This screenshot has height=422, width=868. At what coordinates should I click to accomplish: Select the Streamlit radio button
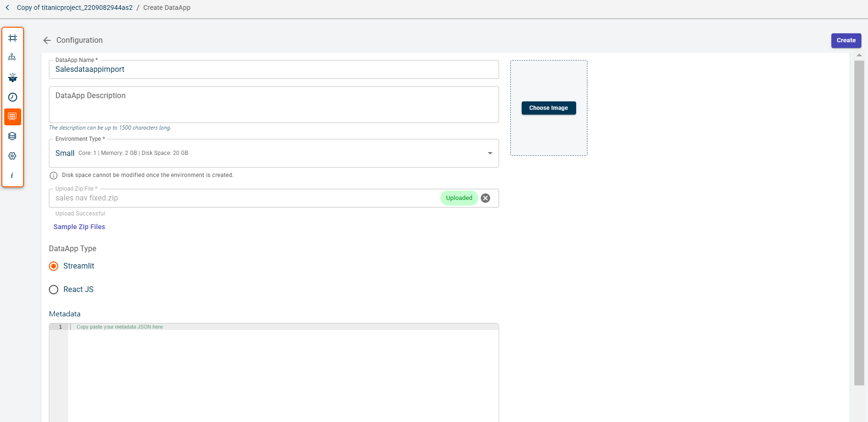(54, 266)
